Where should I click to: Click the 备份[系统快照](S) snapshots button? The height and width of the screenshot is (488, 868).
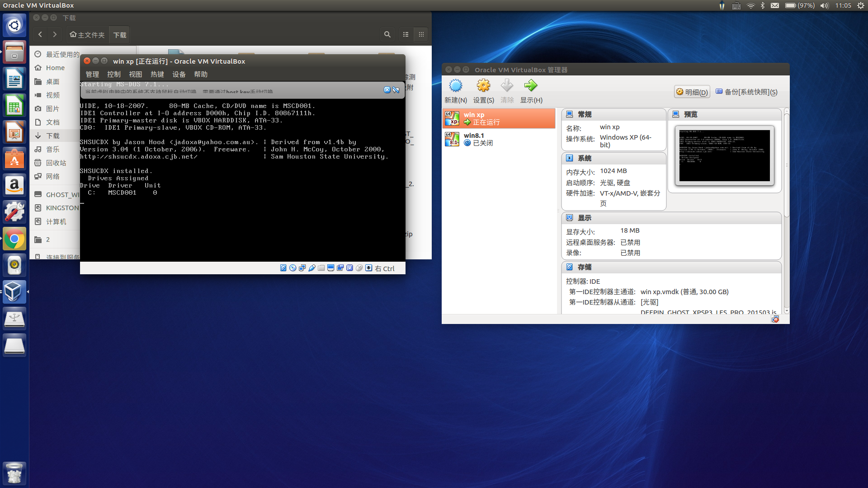[x=746, y=92]
